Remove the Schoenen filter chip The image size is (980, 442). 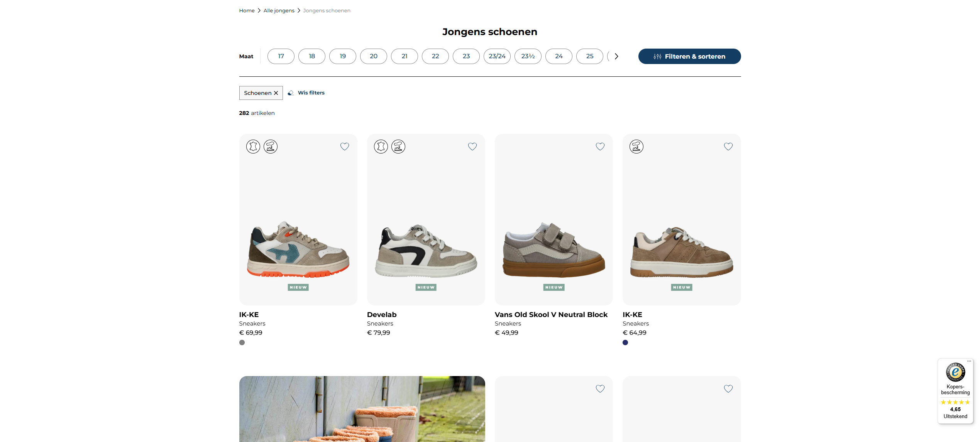[x=276, y=93]
